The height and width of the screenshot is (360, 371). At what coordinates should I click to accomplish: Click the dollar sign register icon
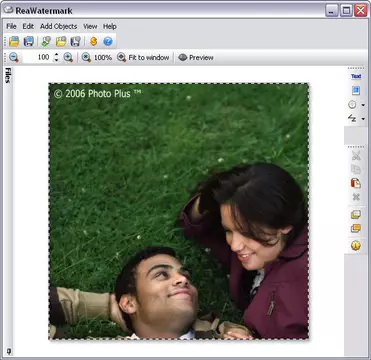coord(94,41)
